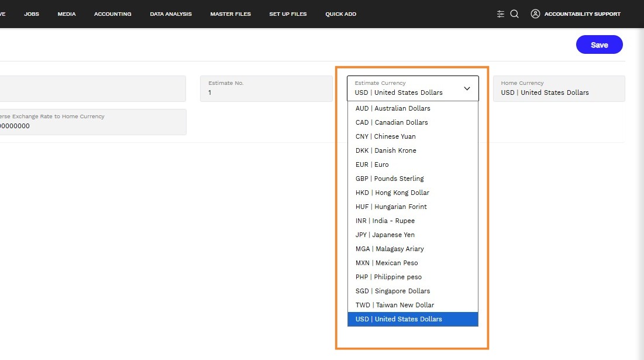Open the filter settings sliders icon
Image resolution: width=644 pixels, height=360 pixels.
500,14
